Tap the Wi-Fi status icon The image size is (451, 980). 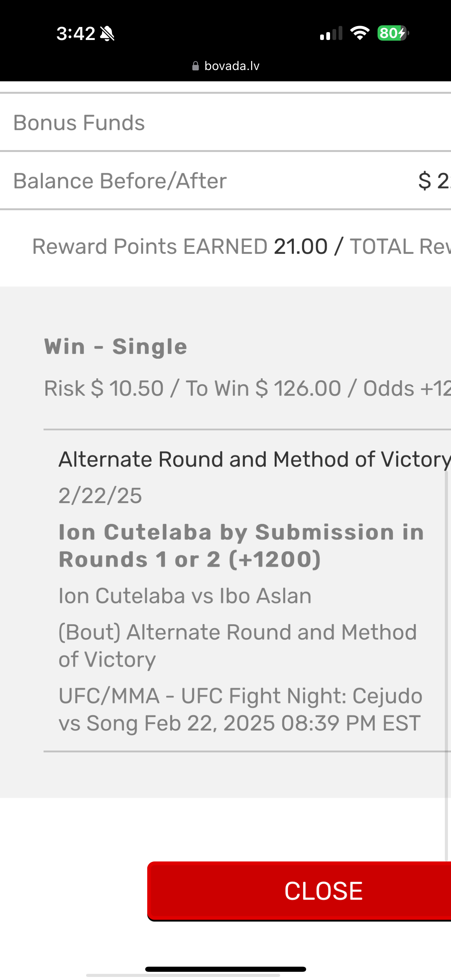(x=360, y=33)
